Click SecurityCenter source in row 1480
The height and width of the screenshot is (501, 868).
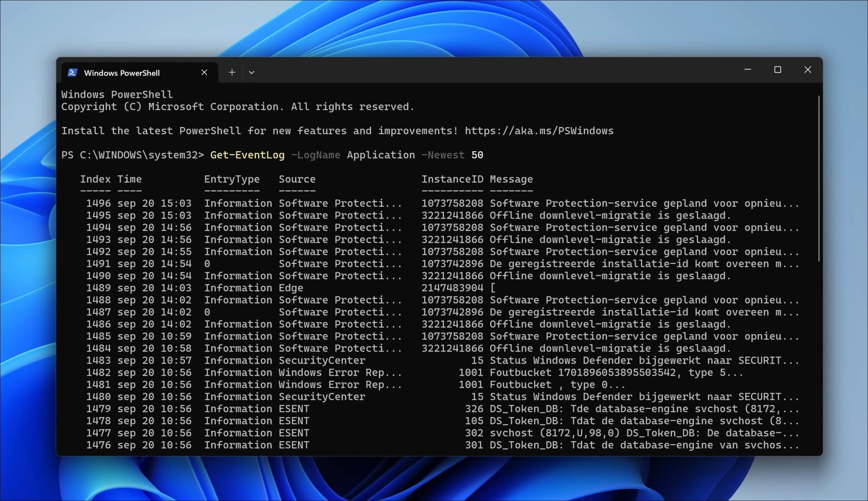[x=322, y=397]
